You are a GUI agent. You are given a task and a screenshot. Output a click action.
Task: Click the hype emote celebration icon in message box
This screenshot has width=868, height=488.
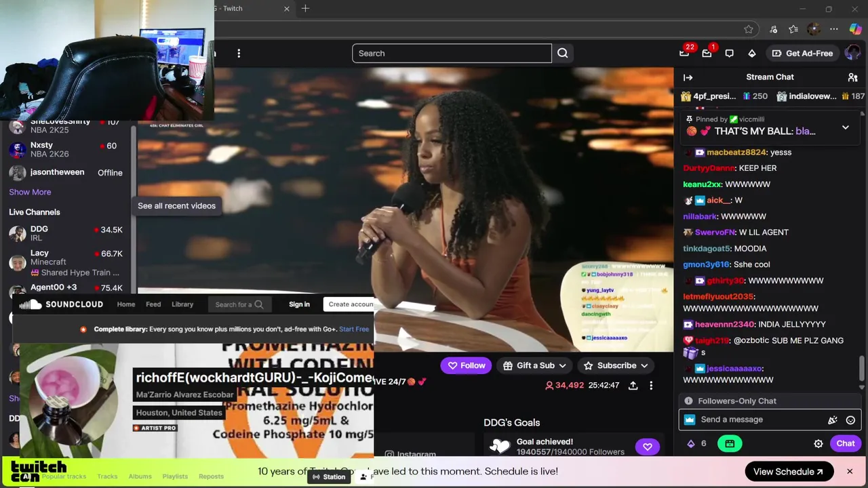point(833,420)
